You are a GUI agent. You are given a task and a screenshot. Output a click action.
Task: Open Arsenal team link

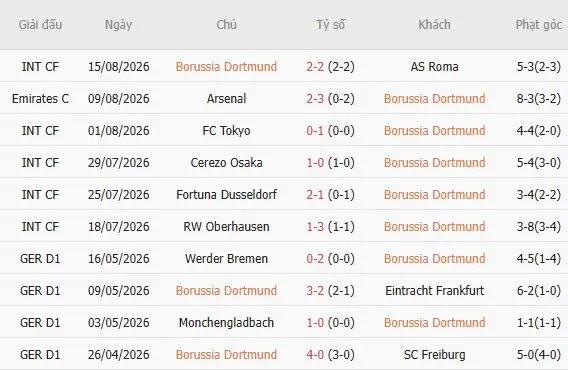point(226,99)
